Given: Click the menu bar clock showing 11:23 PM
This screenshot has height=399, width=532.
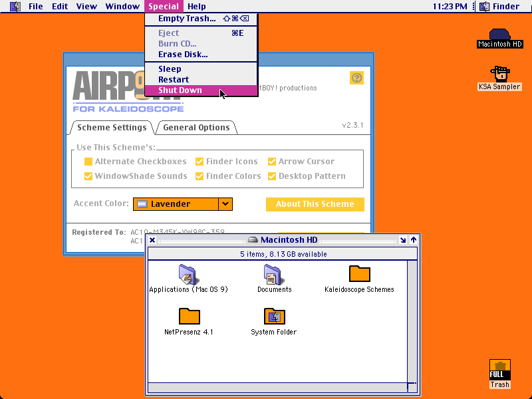Looking at the screenshot, I should (450, 6).
